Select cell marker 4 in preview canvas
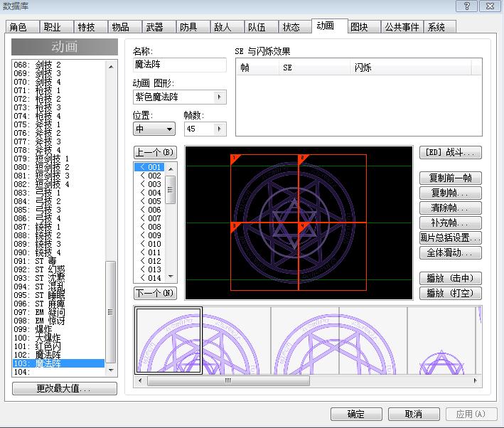 click(303, 227)
